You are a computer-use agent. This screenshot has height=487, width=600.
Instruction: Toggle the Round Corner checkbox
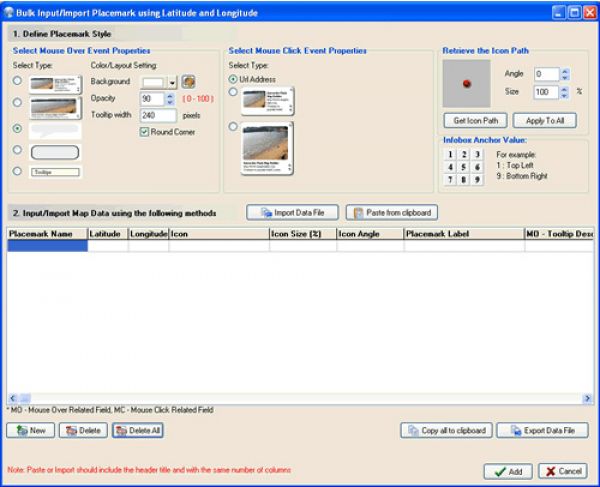click(x=144, y=132)
